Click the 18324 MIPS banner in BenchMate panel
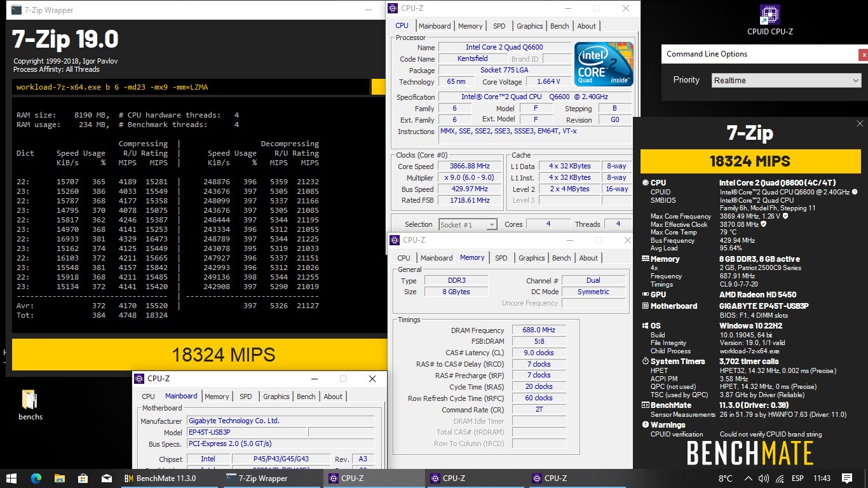The image size is (868, 488). point(750,161)
